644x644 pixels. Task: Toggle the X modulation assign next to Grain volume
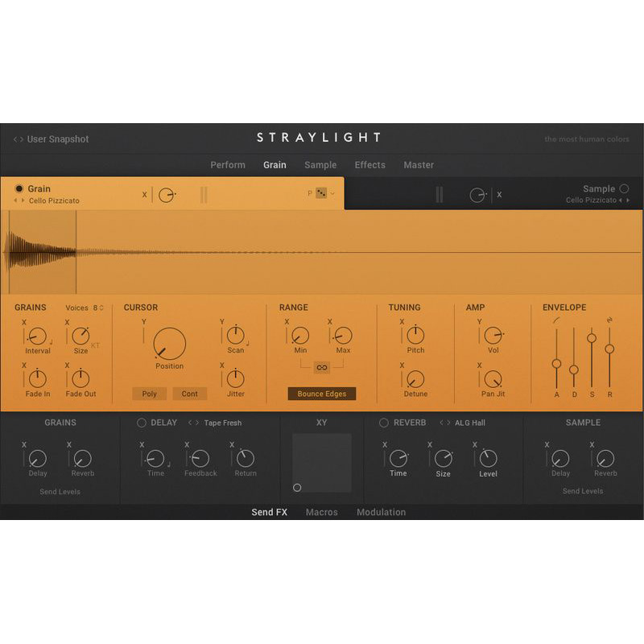[144, 195]
